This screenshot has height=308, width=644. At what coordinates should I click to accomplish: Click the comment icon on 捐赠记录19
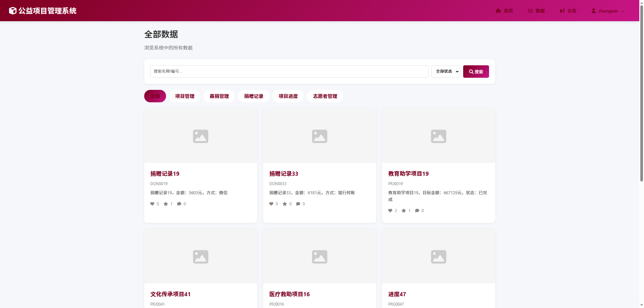click(x=179, y=204)
